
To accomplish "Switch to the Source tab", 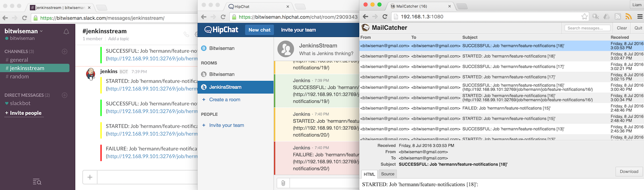I will (x=388, y=174).
